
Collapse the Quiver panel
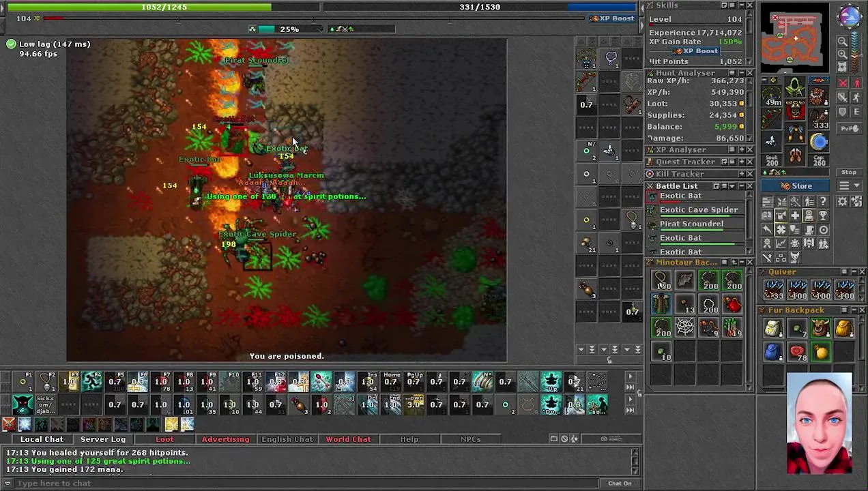[x=853, y=271]
